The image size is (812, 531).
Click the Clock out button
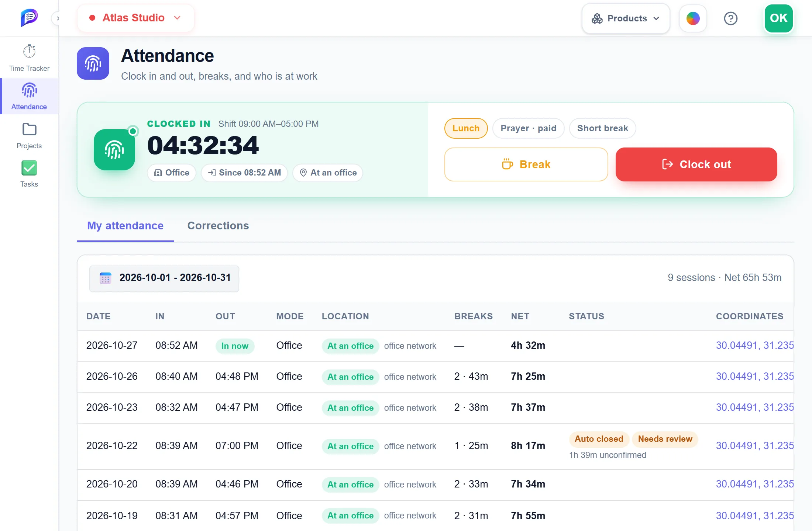(x=696, y=164)
